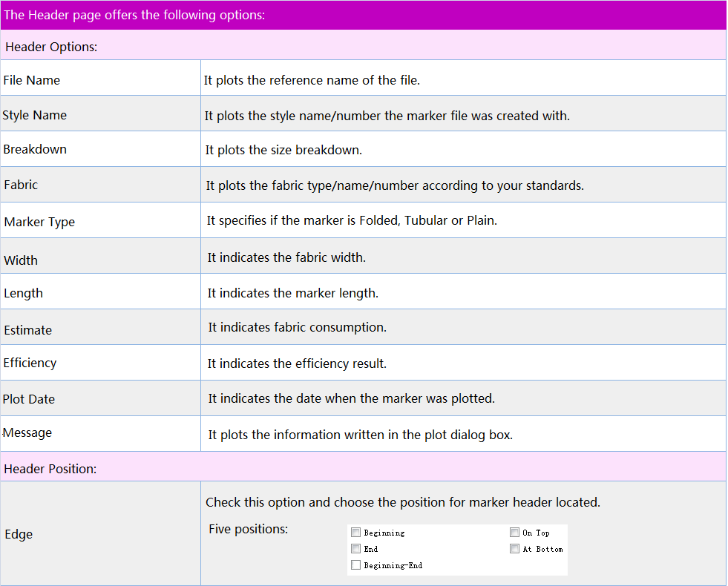Click the Breakdown option label
The width and height of the screenshot is (728, 586).
35,149
